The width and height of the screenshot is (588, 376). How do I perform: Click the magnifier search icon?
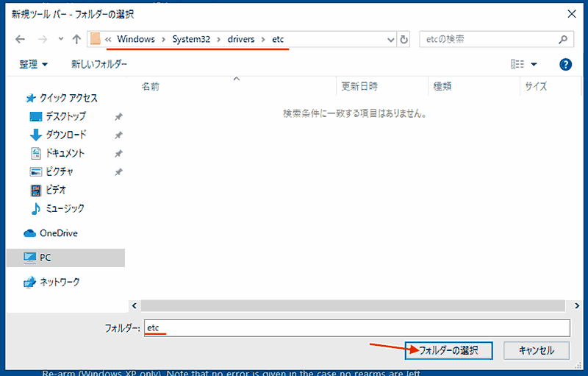tap(563, 39)
